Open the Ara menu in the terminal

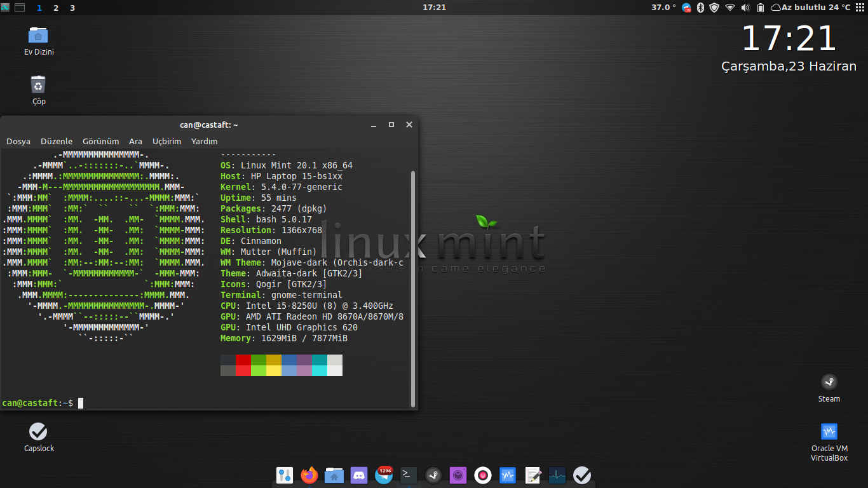pos(135,141)
